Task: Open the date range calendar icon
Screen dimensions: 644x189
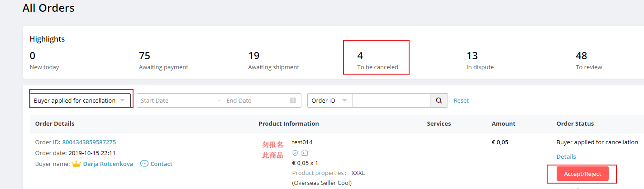Action: coord(293,100)
